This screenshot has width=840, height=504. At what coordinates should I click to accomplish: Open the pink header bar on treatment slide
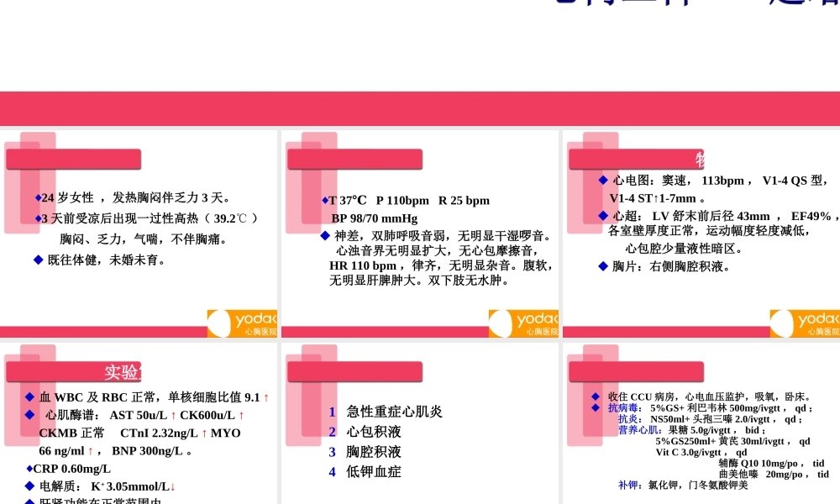636,371
